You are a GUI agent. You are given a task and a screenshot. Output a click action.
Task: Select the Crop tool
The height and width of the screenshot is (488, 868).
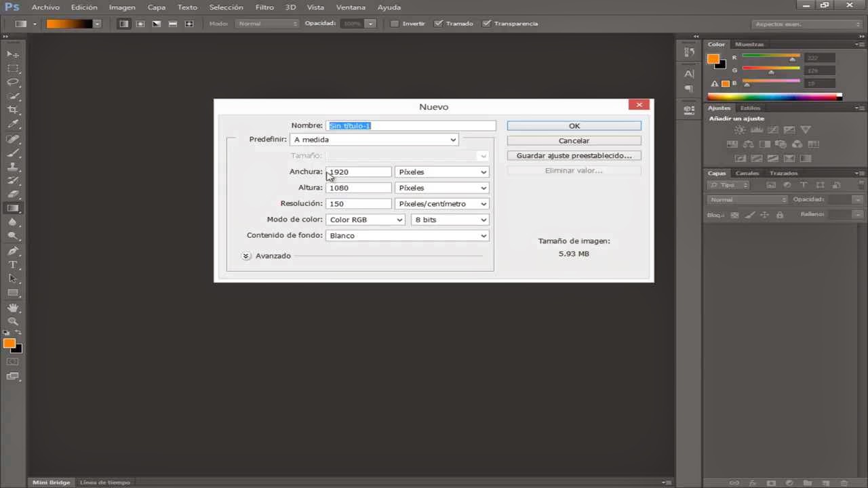(13, 110)
